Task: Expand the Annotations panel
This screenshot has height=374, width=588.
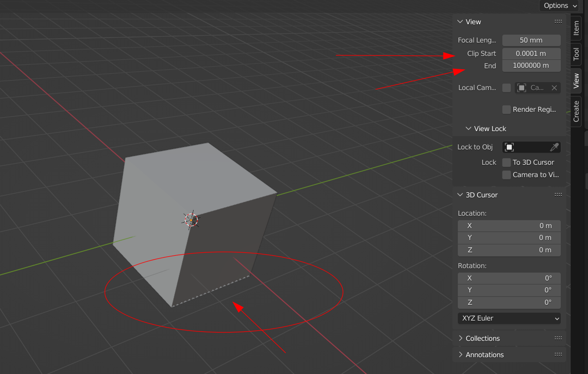Action: click(x=460, y=355)
